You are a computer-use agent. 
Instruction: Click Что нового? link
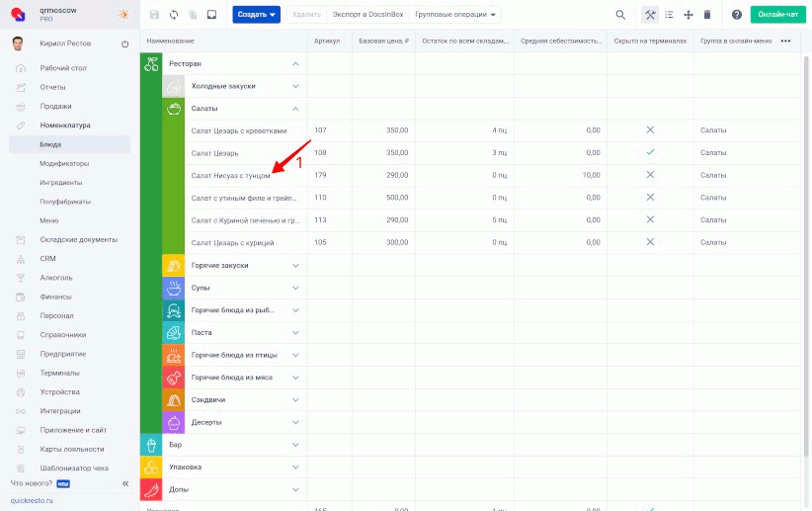(x=32, y=483)
